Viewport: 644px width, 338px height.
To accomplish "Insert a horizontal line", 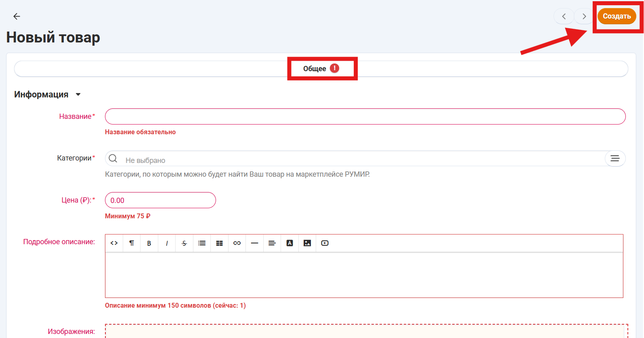I will (254, 243).
